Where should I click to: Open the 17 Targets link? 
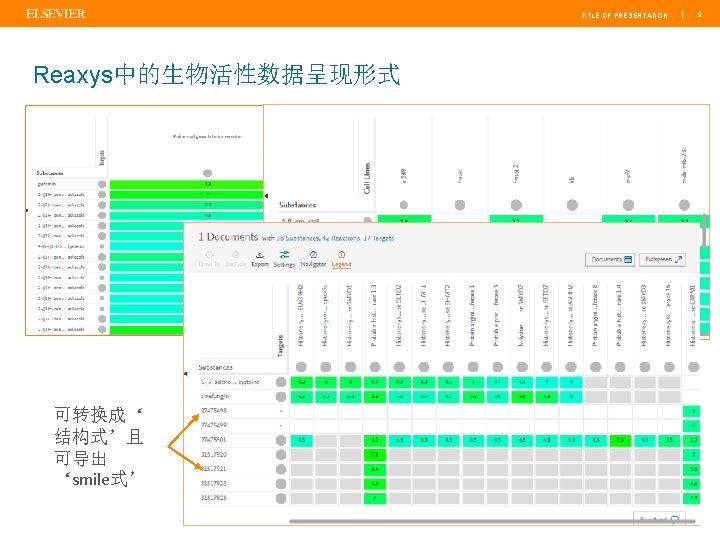point(380,238)
